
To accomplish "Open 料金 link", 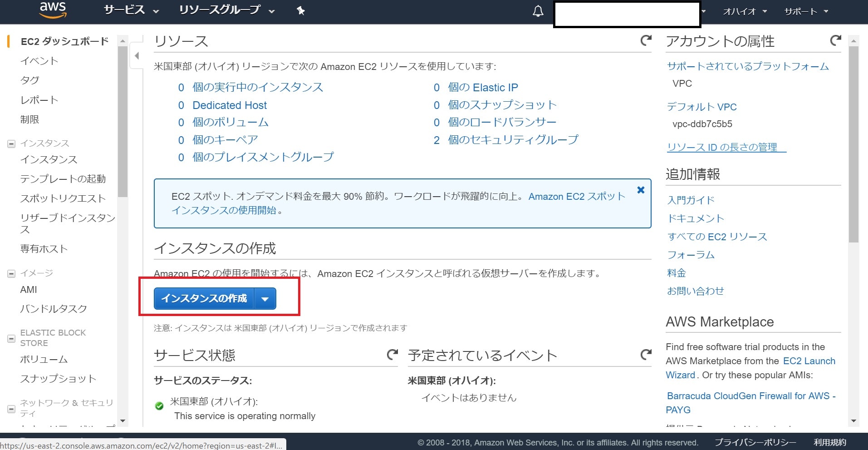I will [x=677, y=273].
